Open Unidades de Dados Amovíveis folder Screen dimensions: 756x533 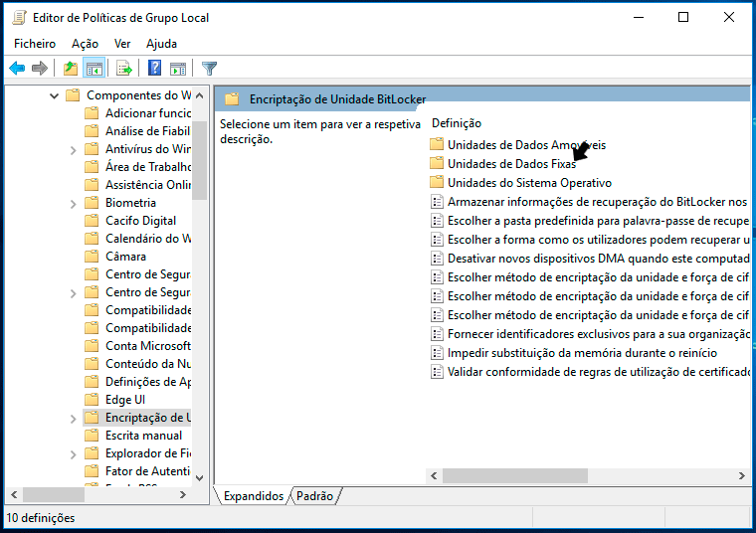pyautogui.click(x=518, y=144)
